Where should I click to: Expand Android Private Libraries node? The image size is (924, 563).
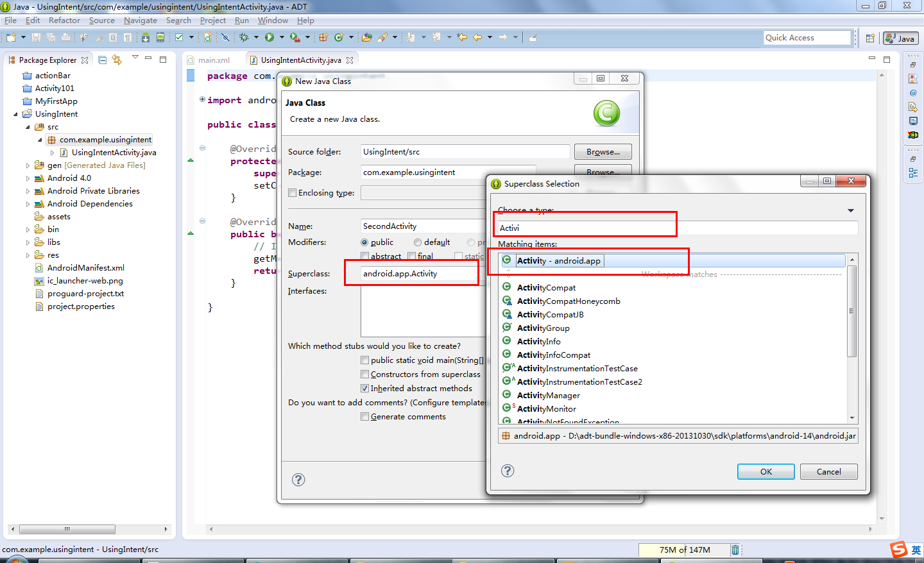28,191
